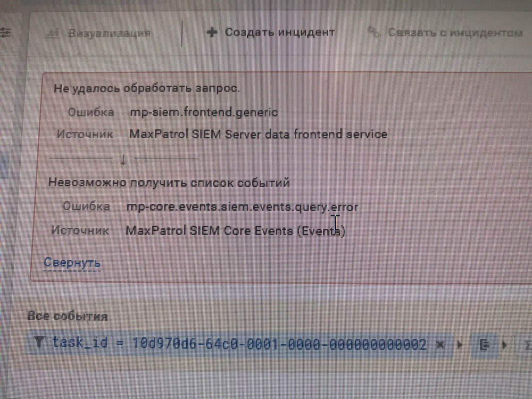The height and width of the screenshot is (399, 532).
Task: Select the Все события heading
Action: click(x=68, y=316)
